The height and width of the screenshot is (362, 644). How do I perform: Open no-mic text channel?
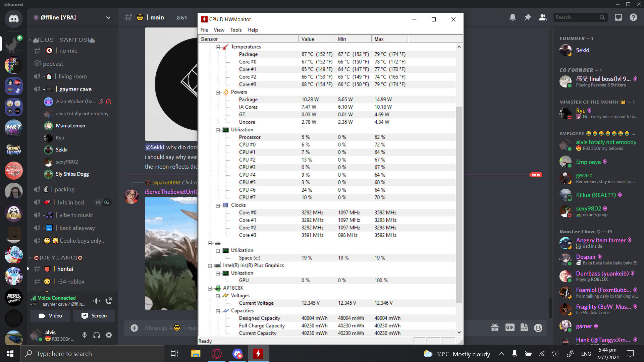pyautogui.click(x=72, y=51)
